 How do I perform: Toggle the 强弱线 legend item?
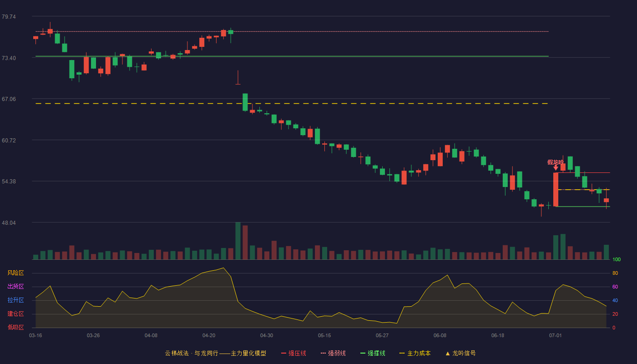pyautogui.click(x=333, y=353)
